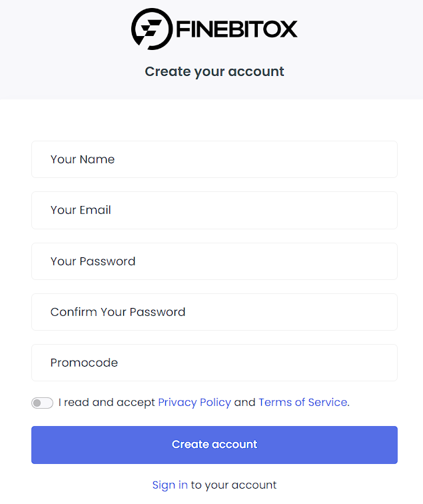Open the Privacy Policy link

(x=195, y=402)
